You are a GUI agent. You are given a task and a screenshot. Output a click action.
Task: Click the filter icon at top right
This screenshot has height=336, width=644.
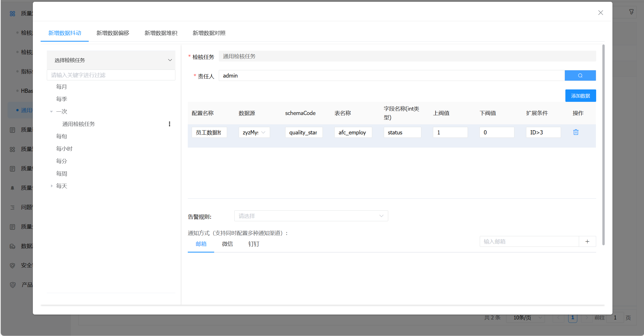click(631, 12)
